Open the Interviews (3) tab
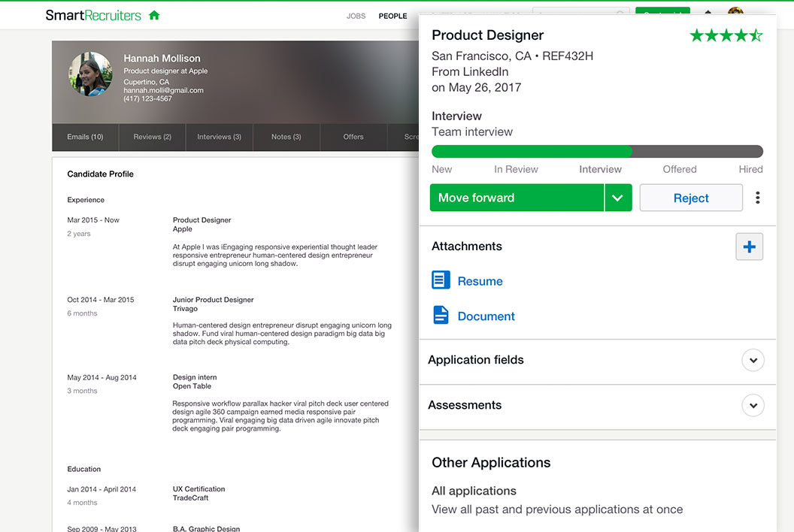794x532 pixels. pyautogui.click(x=219, y=137)
